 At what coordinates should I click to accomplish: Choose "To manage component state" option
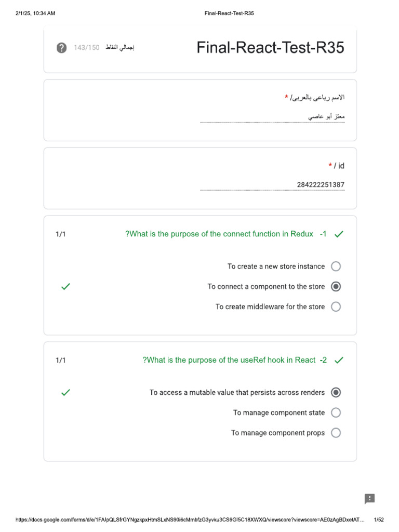[x=336, y=413]
